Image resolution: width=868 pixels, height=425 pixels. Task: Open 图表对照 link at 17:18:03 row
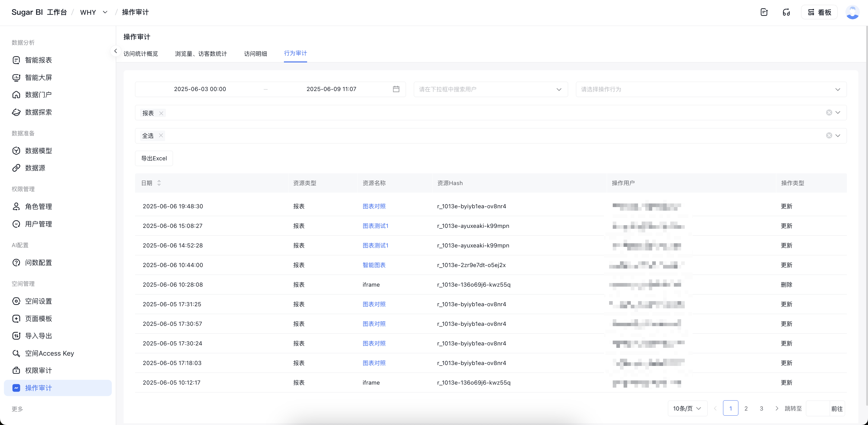point(374,363)
